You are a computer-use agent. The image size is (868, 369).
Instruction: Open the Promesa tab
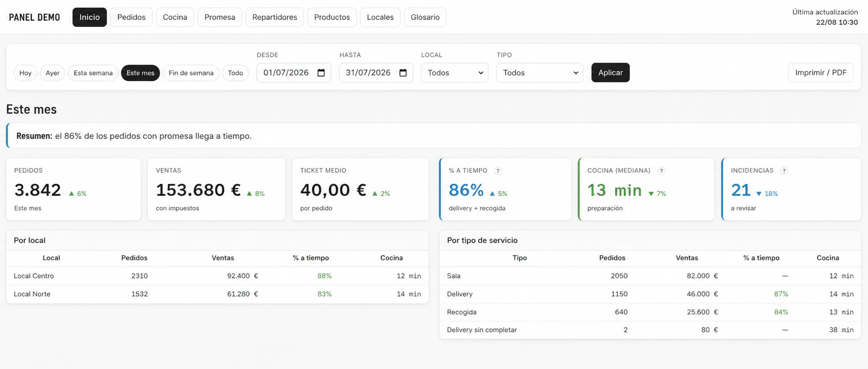click(x=219, y=17)
